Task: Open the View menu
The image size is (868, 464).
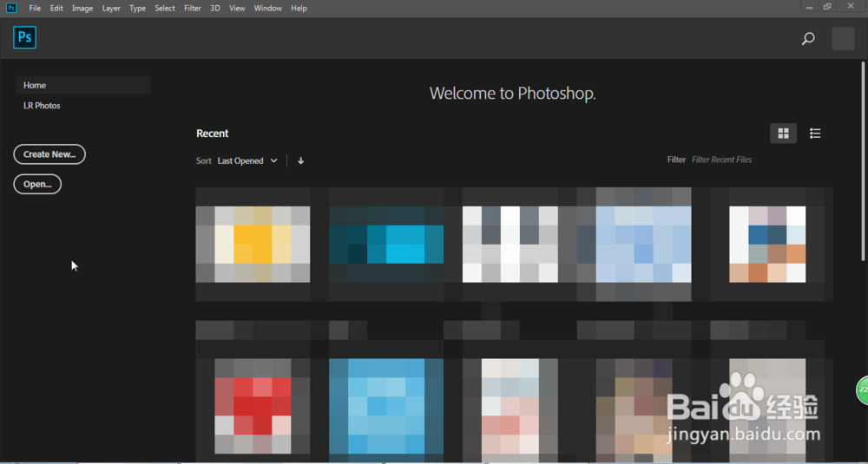Action: coord(237,9)
